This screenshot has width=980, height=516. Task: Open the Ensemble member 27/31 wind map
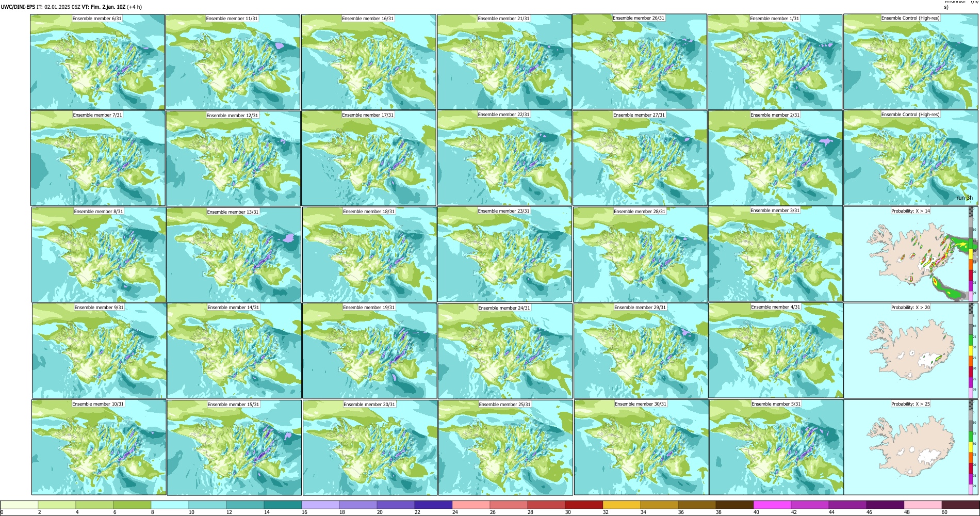(640, 158)
